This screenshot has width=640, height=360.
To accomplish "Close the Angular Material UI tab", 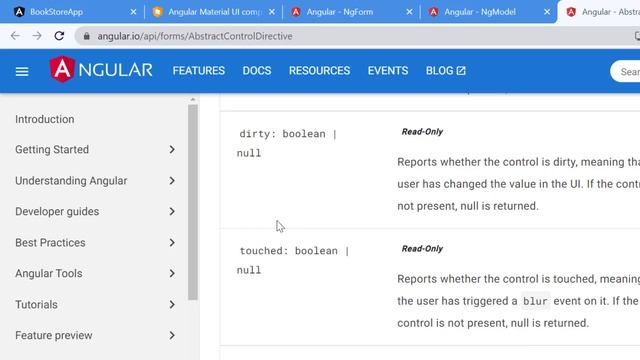I will (x=272, y=12).
